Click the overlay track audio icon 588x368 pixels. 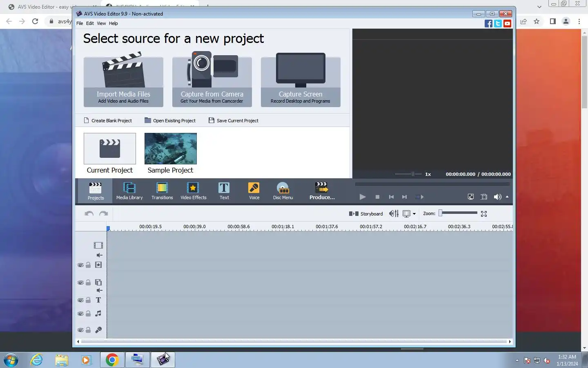coord(99,290)
